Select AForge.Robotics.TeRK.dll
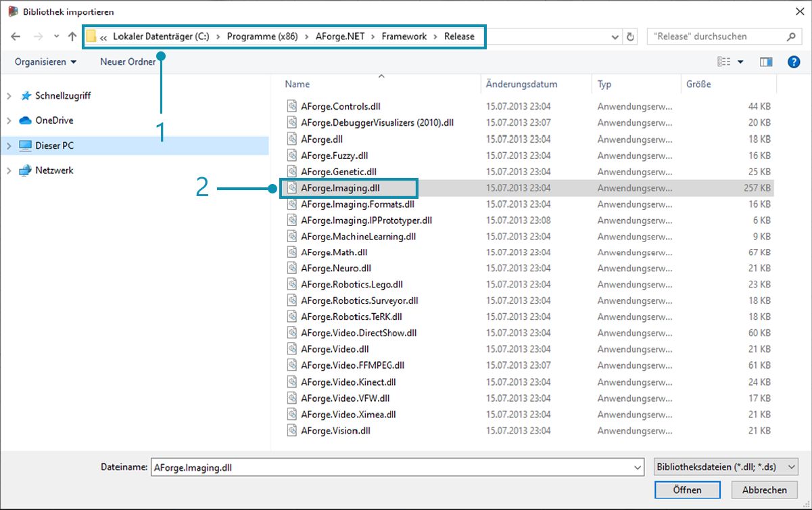 (x=352, y=317)
